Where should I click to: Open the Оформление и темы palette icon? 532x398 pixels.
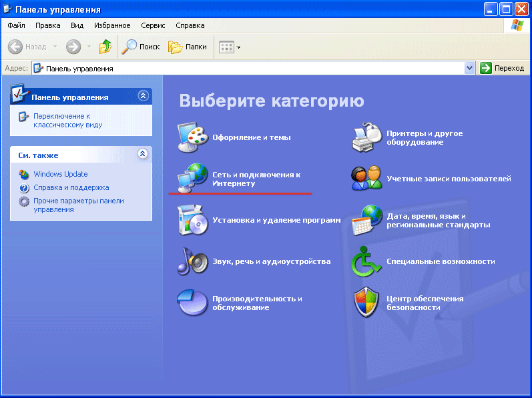[192, 138]
